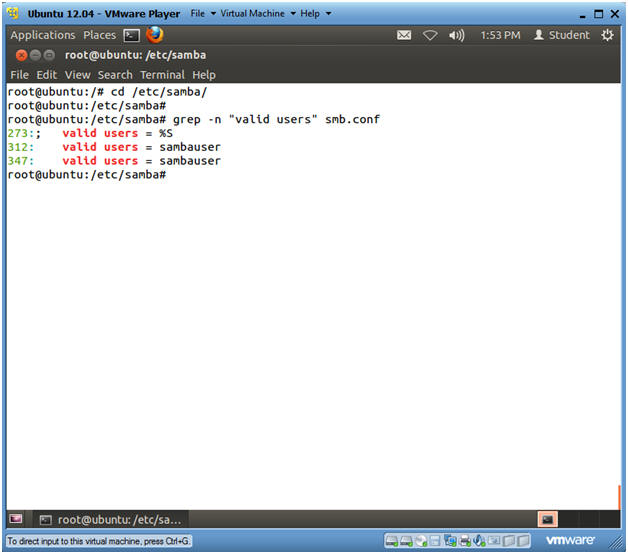This screenshot has height=554, width=628.
Task: Open the terminal File menu
Action: (x=19, y=75)
